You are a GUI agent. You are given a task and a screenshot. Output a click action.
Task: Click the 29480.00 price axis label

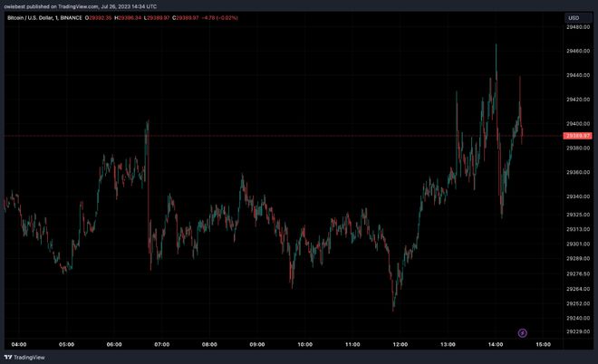577,26
